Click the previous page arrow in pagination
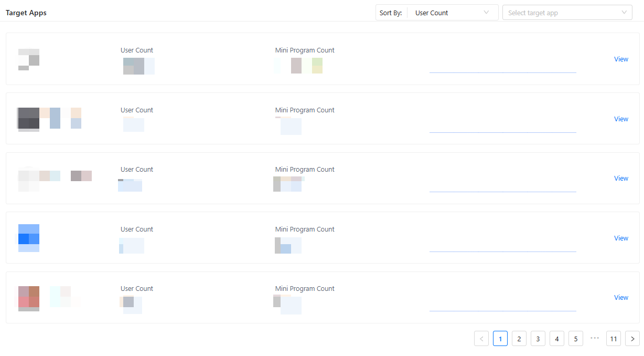The image size is (644, 356). (481, 339)
